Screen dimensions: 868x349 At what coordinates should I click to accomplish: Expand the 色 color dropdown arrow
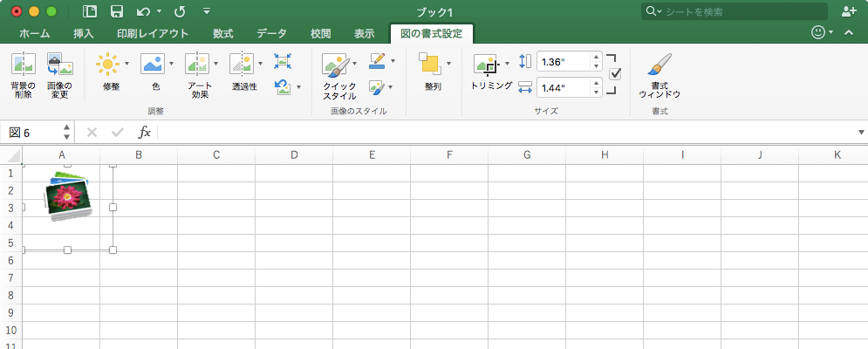[171, 64]
